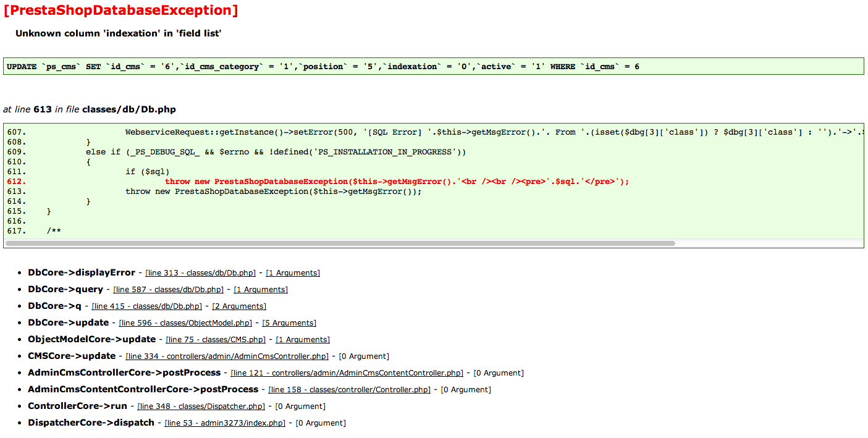Open the line 75 classes/CMS.php link
The image size is (868, 438).
click(x=216, y=340)
